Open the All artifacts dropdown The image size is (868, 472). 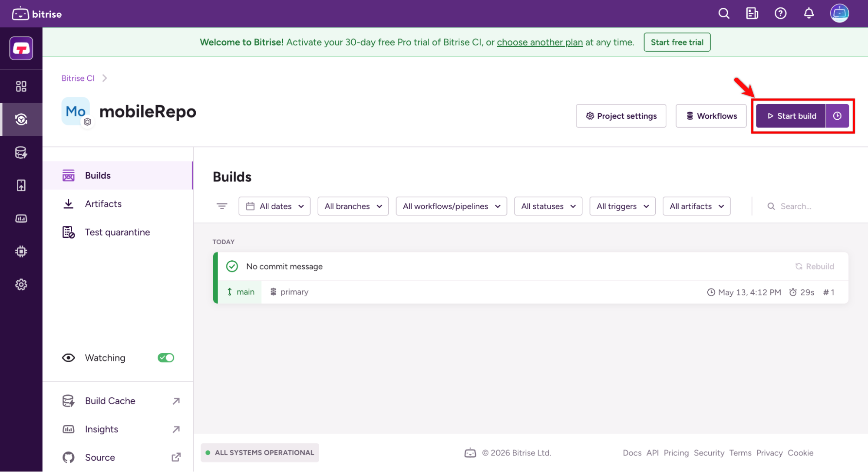point(696,206)
